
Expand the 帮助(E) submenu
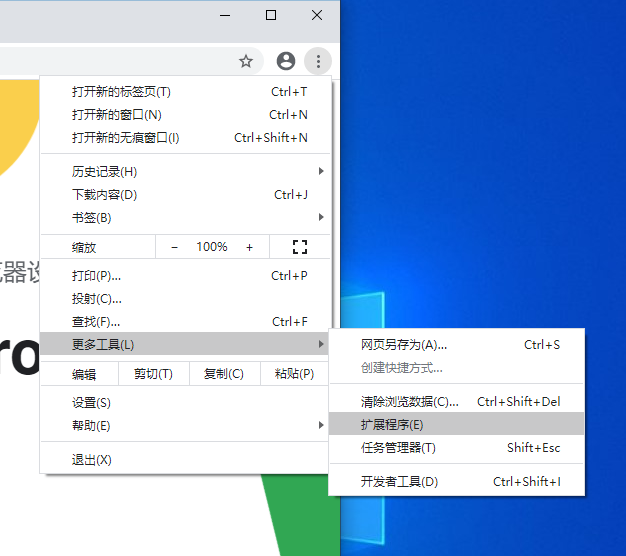[x=184, y=426]
